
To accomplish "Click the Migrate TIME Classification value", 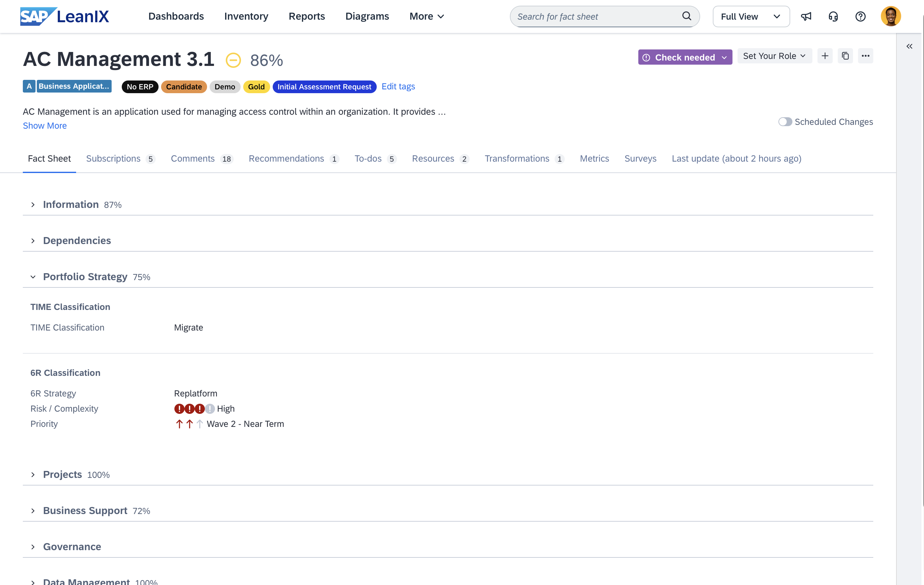I will coord(188,328).
